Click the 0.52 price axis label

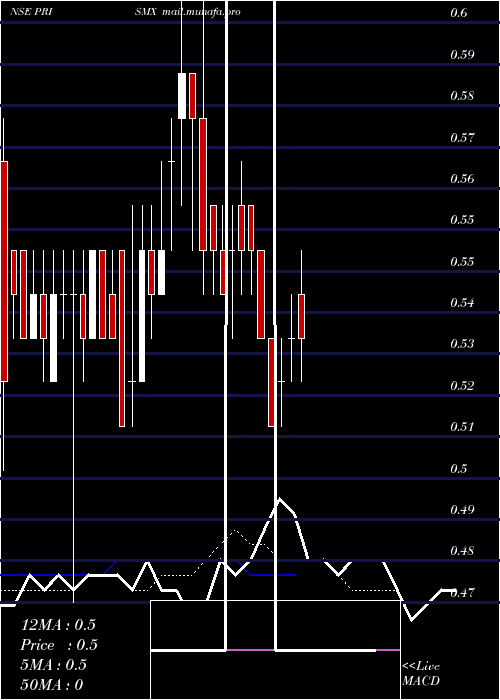462,385
